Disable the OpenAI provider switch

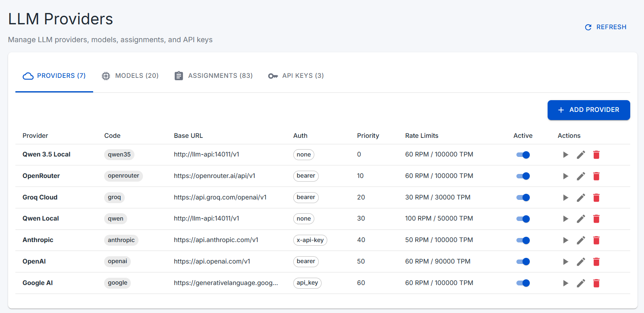pyautogui.click(x=523, y=262)
